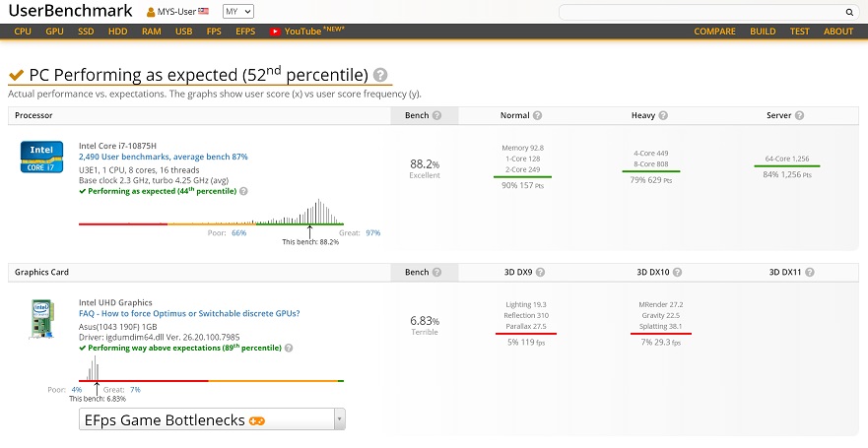
Task: Click help icon beside Graphics Card Bench header
Action: (x=436, y=272)
